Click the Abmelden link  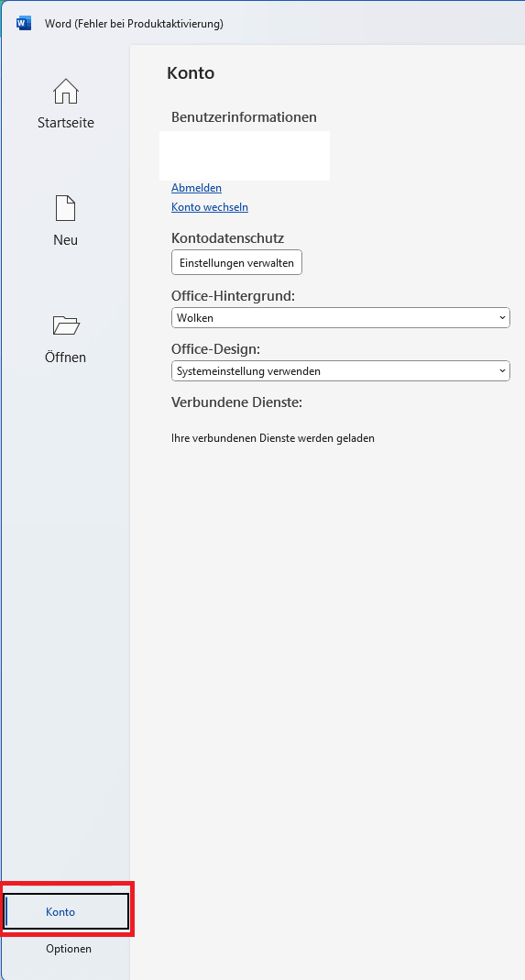click(196, 188)
